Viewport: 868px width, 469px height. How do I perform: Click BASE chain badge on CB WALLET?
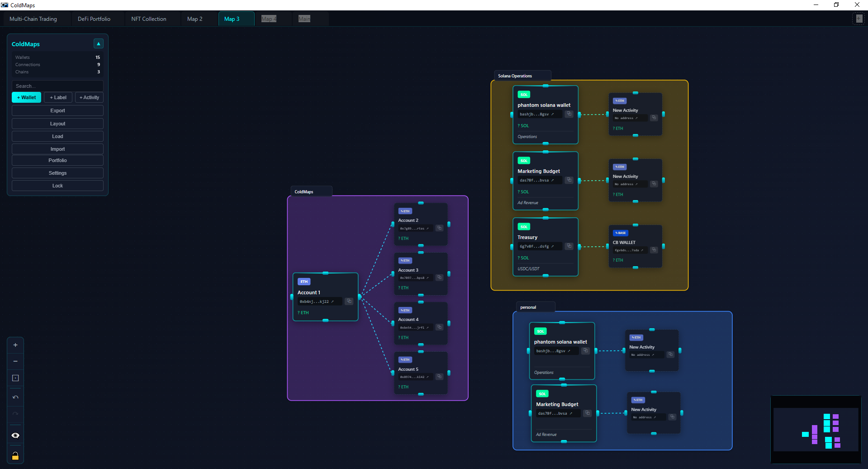point(621,233)
